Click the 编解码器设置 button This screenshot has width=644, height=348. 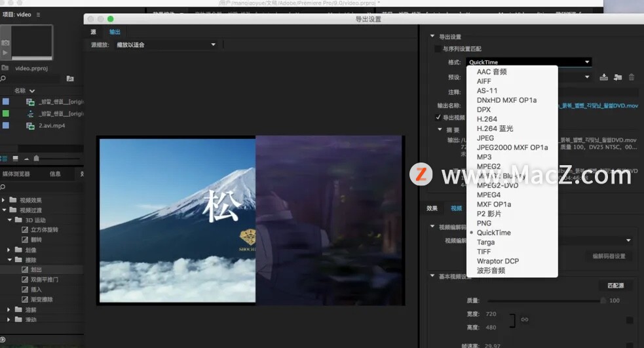click(609, 256)
